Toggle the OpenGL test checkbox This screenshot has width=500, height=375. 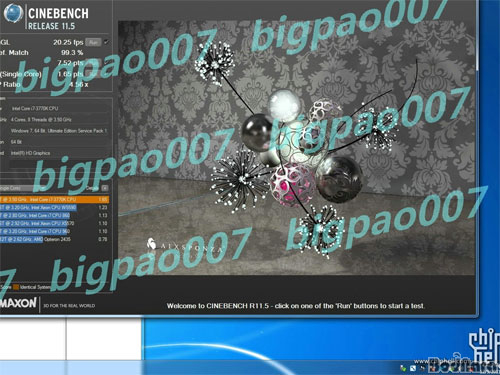click(106, 42)
